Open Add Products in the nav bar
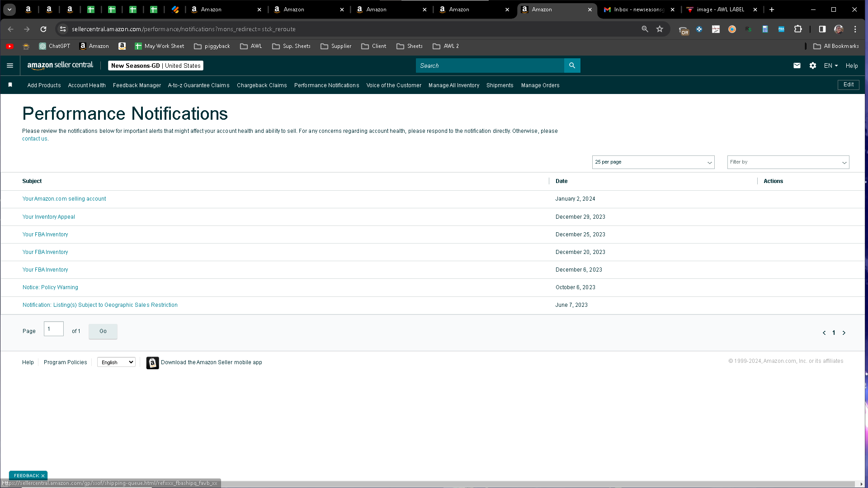 point(44,85)
